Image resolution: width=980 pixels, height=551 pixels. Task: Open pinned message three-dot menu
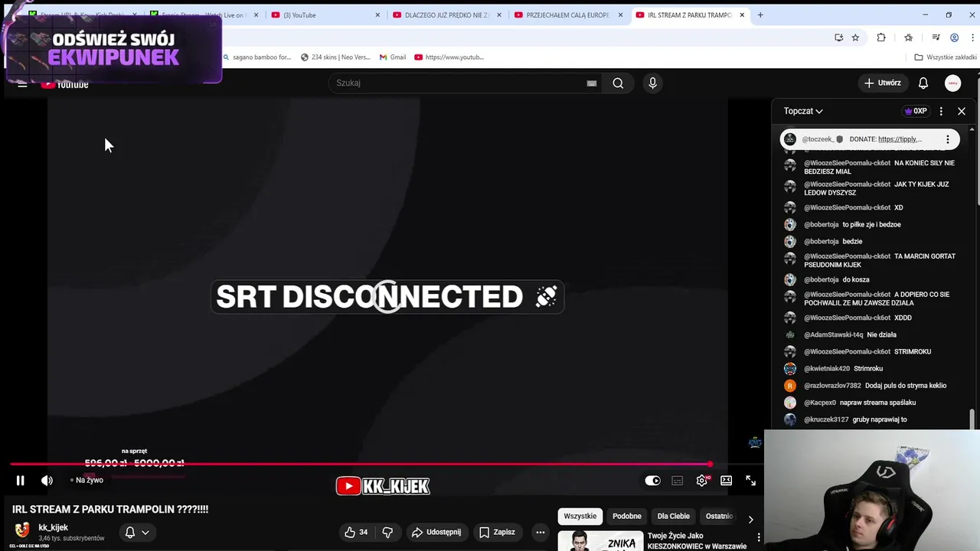(948, 139)
